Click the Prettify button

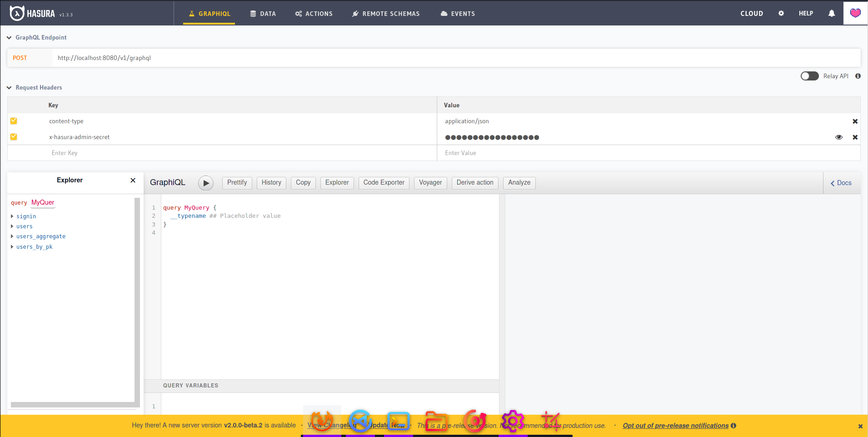coord(237,183)
